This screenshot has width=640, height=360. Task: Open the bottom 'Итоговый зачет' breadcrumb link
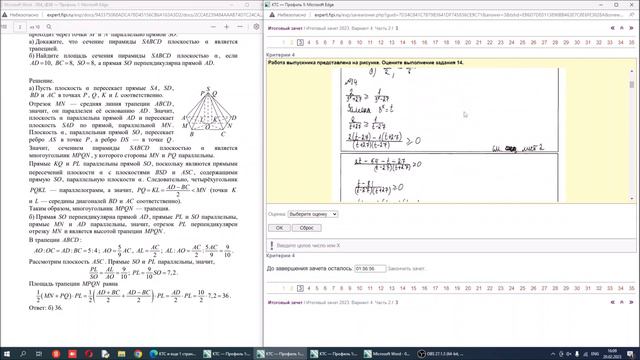pyautogui.click(x=285, y=303)
